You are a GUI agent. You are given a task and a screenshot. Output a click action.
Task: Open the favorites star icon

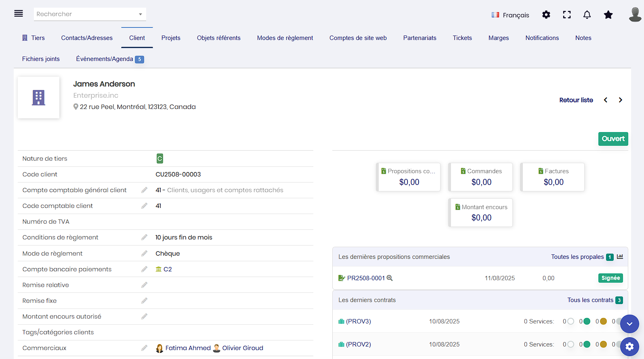pos(608,15)
